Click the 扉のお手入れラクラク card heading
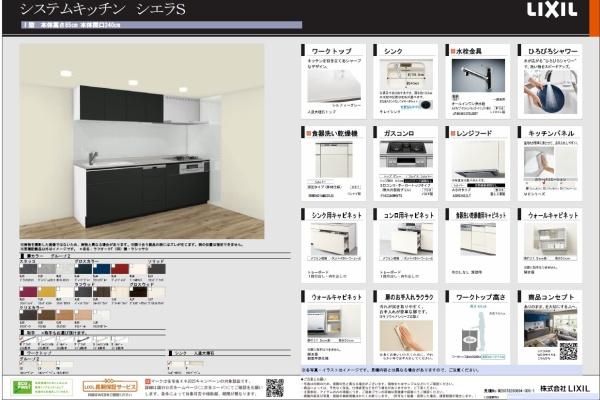This screenshot has width=600, height=400. (409, 297)
